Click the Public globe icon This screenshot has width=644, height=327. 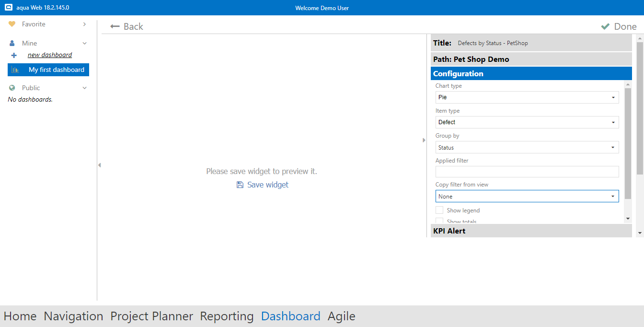pos(12,88)
